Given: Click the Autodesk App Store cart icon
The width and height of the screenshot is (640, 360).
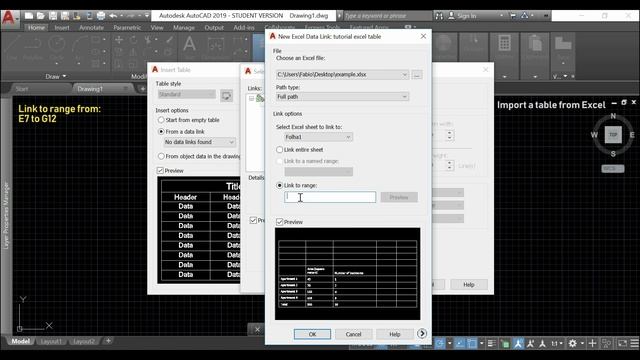Looking at the screenshot, I should tap(513, 16).
